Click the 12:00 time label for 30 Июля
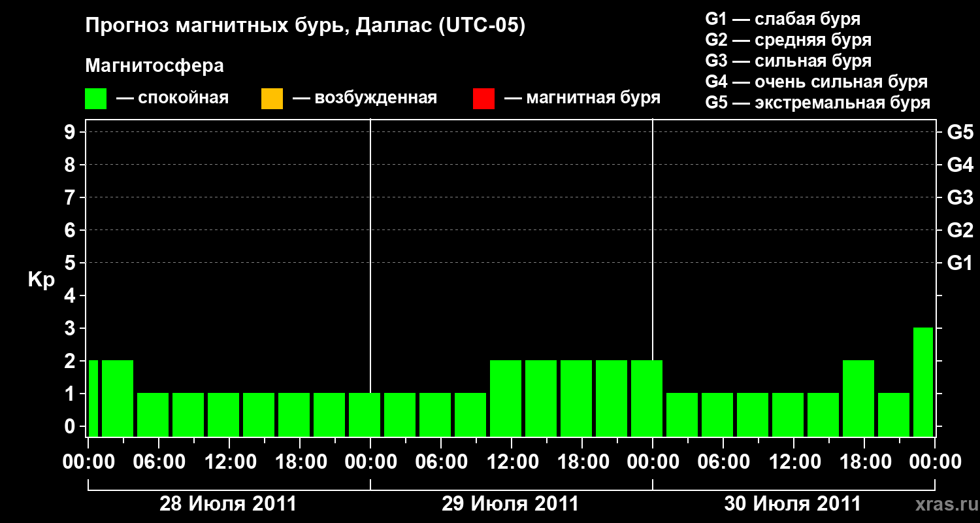This screenshot has height=523, width=980. click(x=794, y=462)
